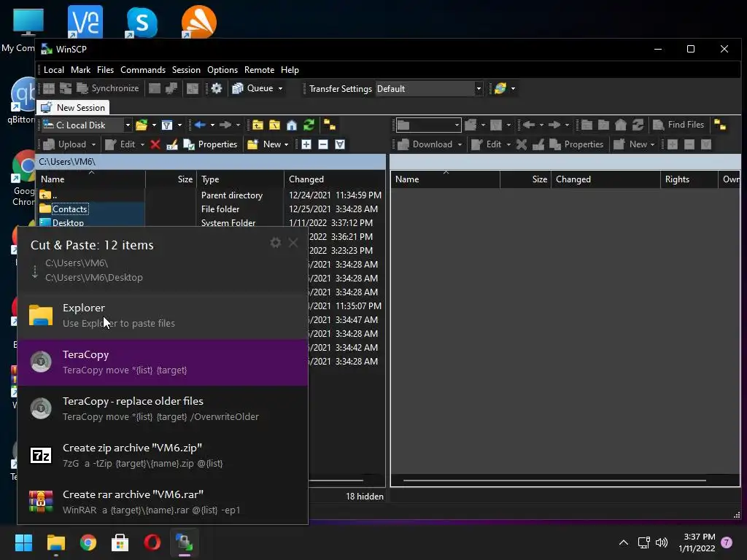Screen dimensions: 747x560
Task: Close the Cut & Paste popup
Action: [293, 243]
